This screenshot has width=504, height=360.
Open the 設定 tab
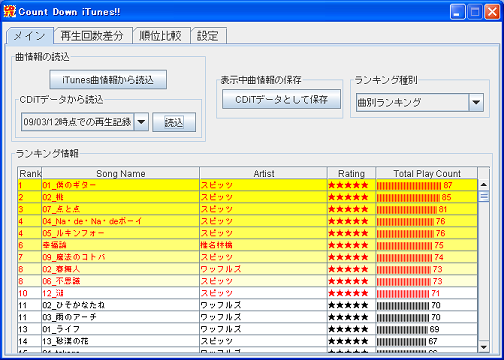(x=208, y=36)
